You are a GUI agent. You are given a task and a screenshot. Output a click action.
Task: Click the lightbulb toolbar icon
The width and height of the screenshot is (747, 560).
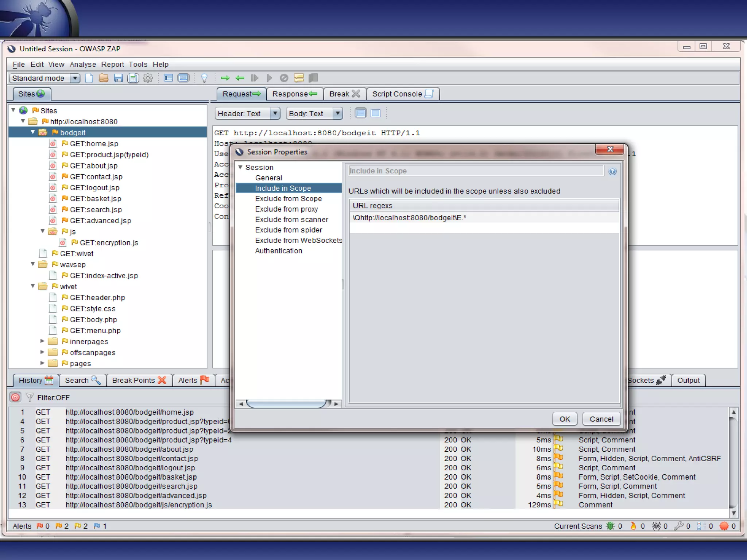click(x=204, y=78)
